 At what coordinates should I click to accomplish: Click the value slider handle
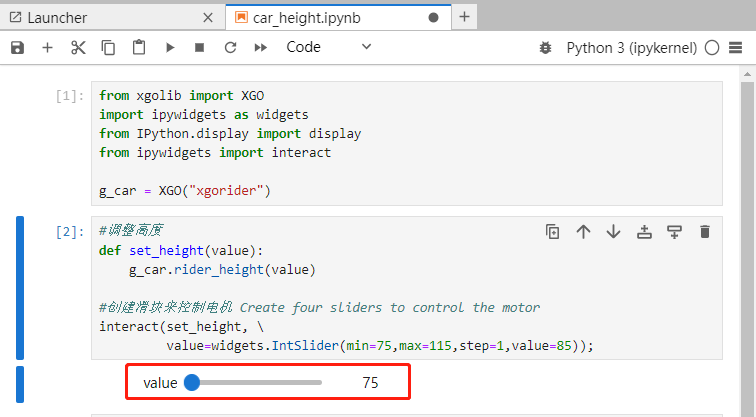[192, 382]
